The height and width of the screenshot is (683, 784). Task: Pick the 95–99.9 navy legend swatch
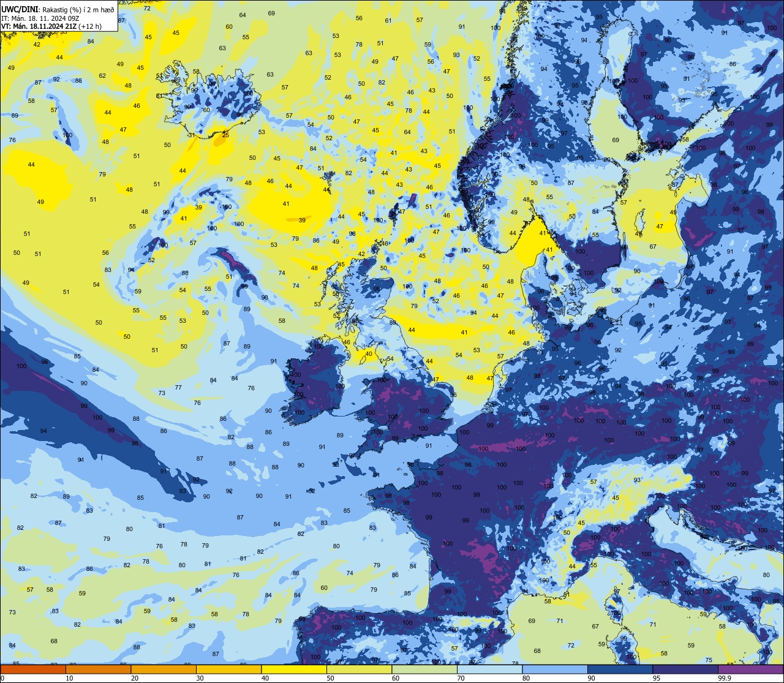pyautogui.click(x=685, y=669)
